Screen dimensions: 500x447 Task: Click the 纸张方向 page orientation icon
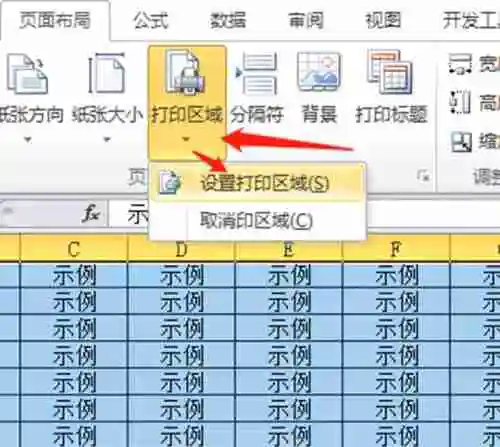tap(27, 74)
